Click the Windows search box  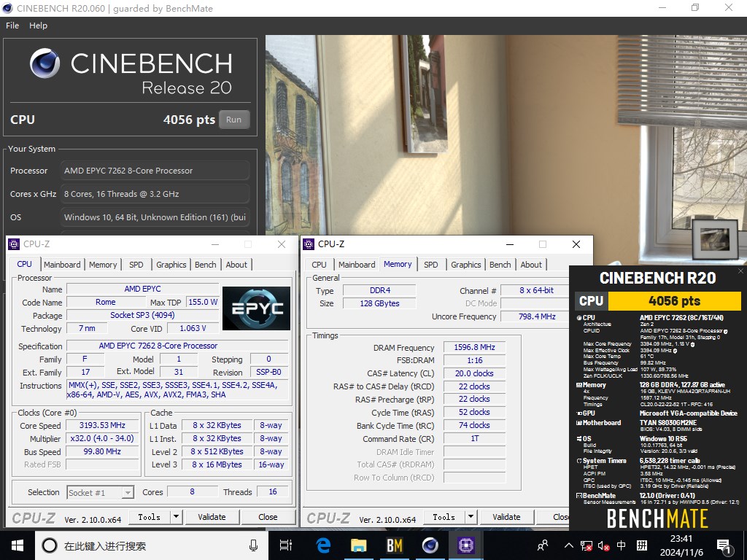coord(151,545)
